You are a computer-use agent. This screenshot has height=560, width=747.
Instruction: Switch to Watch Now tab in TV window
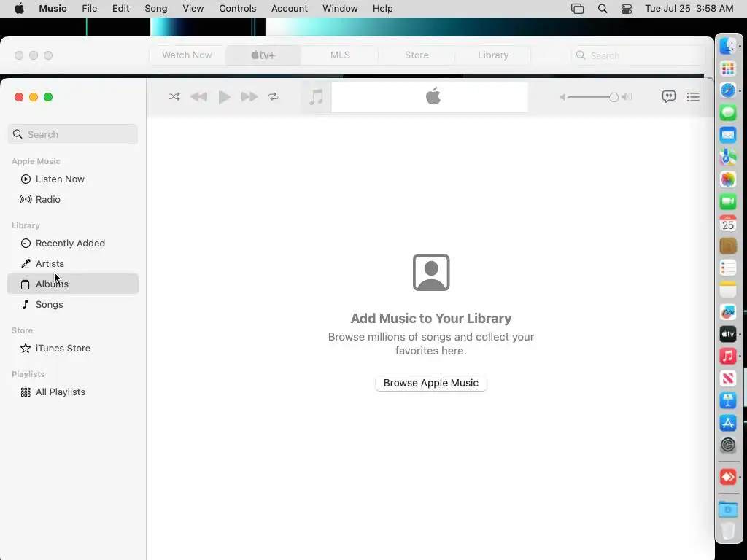coord(187,55)
